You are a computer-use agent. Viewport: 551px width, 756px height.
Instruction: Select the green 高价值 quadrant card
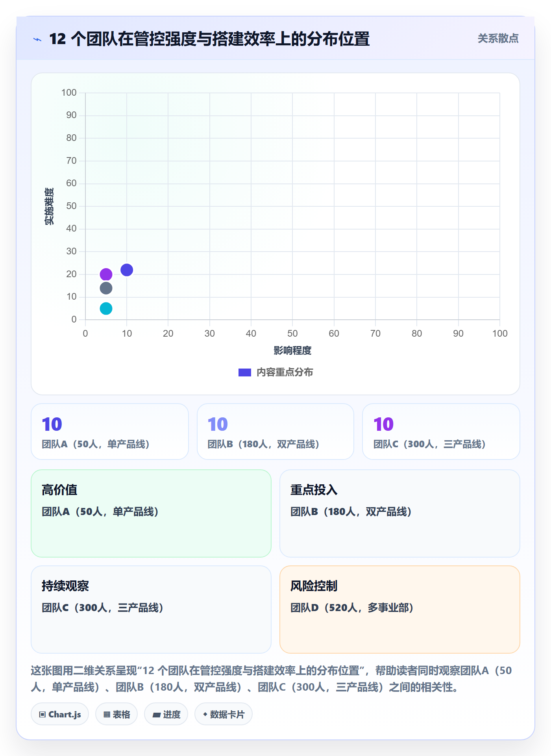pyautogui.click(x=151, y=513)
